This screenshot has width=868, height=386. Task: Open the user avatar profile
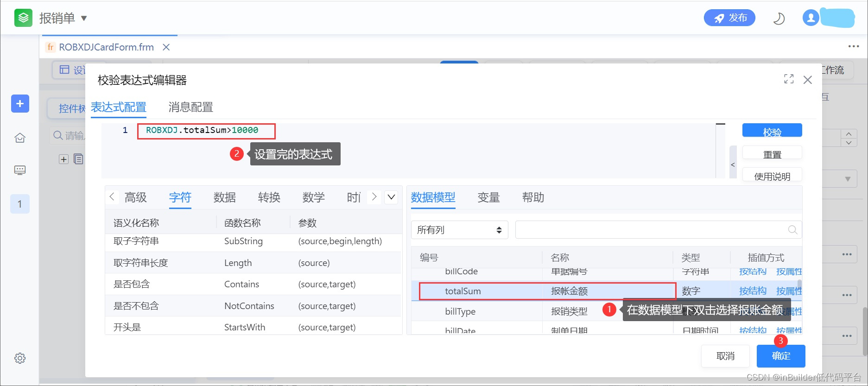(x=811, y=18)
